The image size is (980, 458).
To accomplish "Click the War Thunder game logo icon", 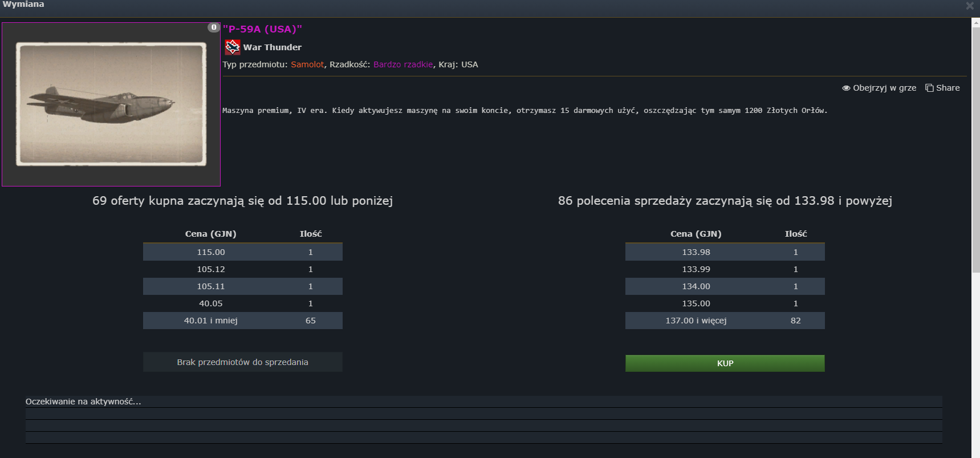I will click(232, 47).
